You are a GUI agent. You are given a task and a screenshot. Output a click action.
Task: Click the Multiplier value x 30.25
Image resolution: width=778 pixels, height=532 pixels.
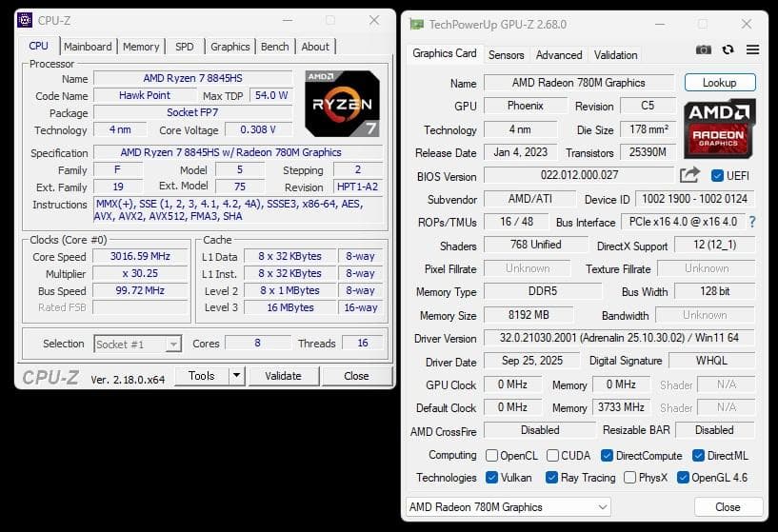pyautogui.click(x=140, y=274)
